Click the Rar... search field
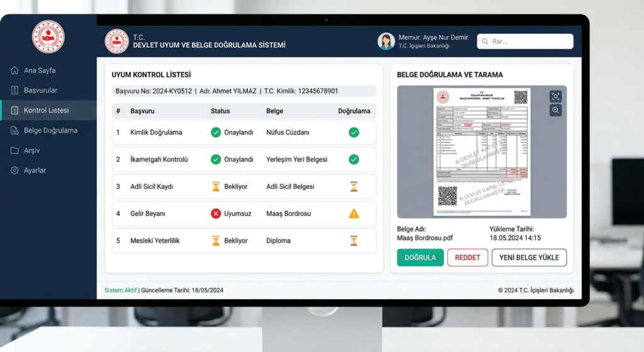644x352 pixels. (x=525, y=42)
